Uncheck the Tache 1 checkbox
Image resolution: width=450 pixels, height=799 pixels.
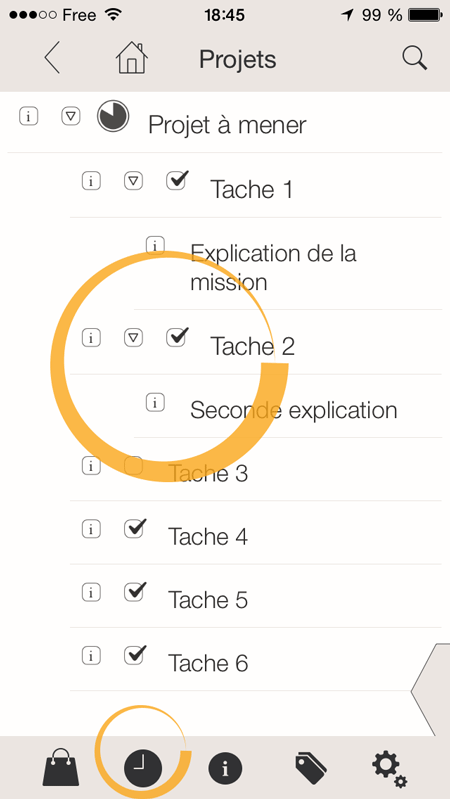point(177,180)
